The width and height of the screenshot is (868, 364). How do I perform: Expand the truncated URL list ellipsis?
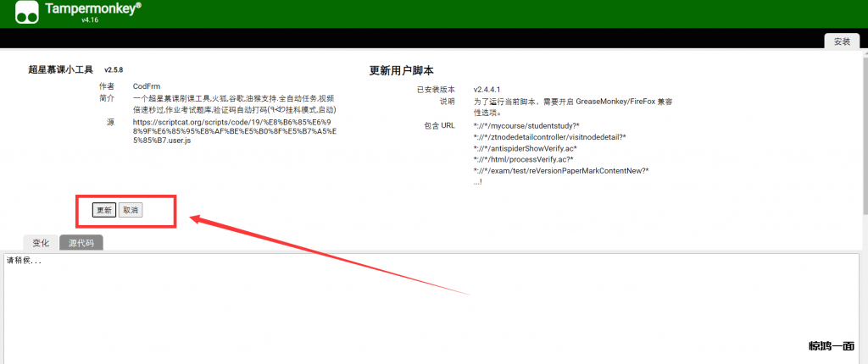coord(478,182)
